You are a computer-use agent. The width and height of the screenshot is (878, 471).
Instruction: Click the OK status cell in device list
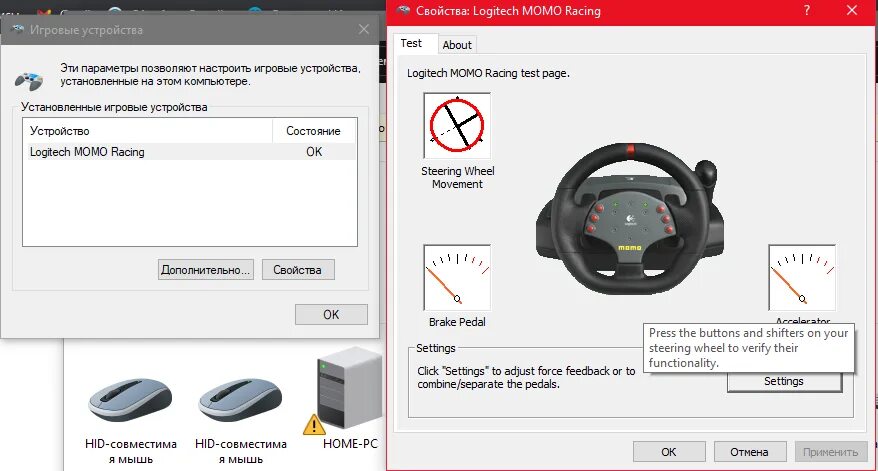tap(314, 152)
